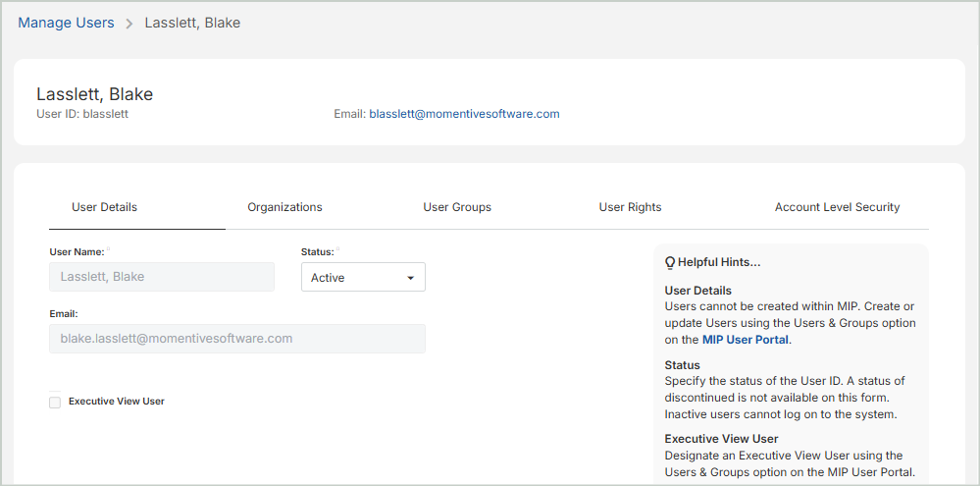Image resolution: width=980 pixels, height=486 pixels.
Task: Click the Email input field
Action: 236,339
